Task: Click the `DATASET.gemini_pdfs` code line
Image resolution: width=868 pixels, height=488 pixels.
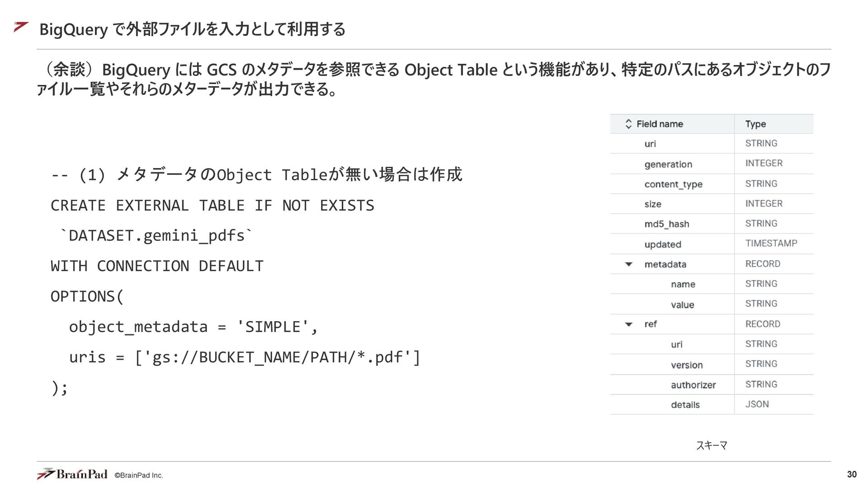Action: [x=156, y=235]
